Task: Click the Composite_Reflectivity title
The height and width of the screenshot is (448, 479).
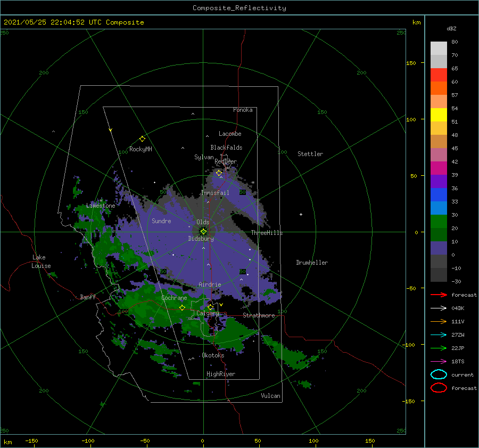Action: (240, 8)
